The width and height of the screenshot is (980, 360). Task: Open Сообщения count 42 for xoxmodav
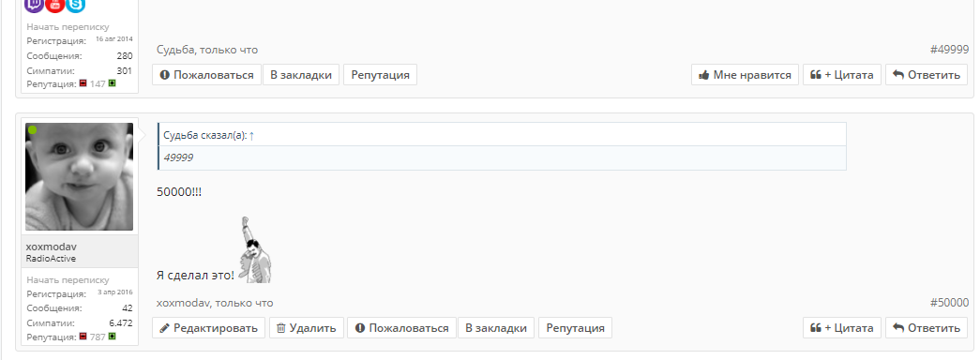[x=128, y=308]
